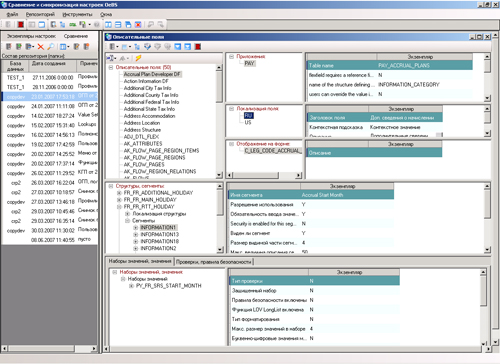Select repository row dated 24.01.2007 11:11:08

pos(50,106)
